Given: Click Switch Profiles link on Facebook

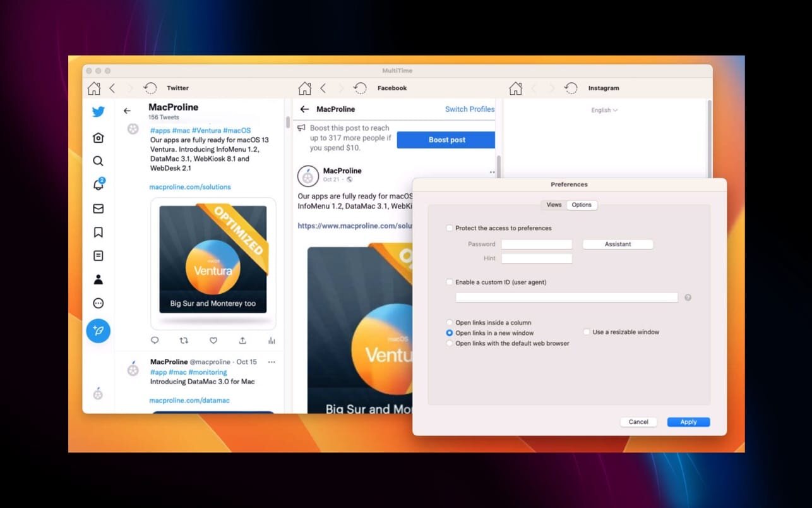Looking at the screenshot, I should click(470, 109).
